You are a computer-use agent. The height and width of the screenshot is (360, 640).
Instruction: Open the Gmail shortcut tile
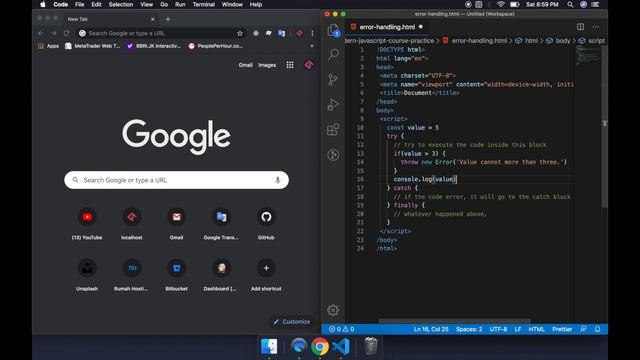click(176, 223)
